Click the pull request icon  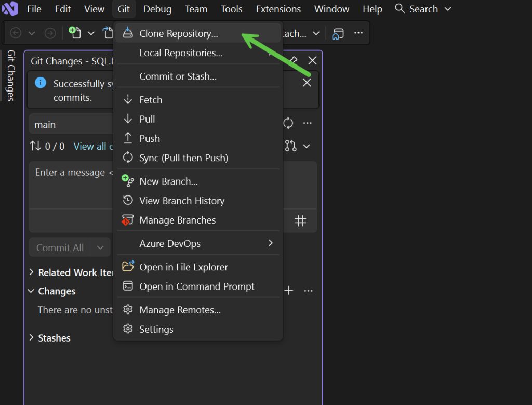[291, 146]
